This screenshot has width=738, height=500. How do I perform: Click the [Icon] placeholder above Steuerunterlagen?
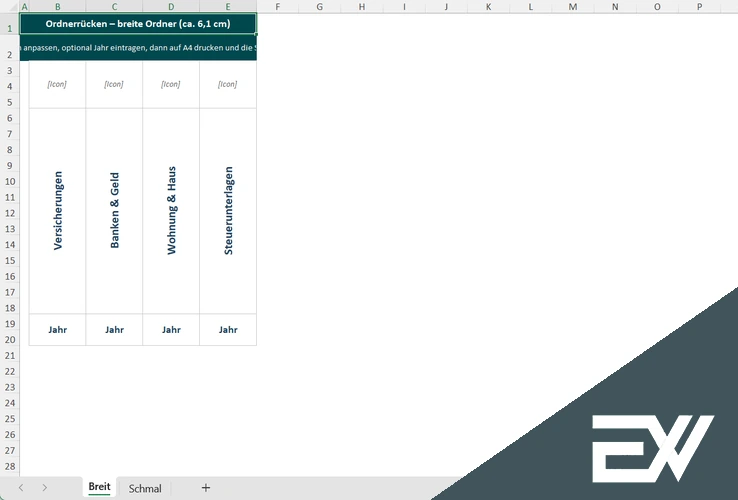click(x=228, y=84)
